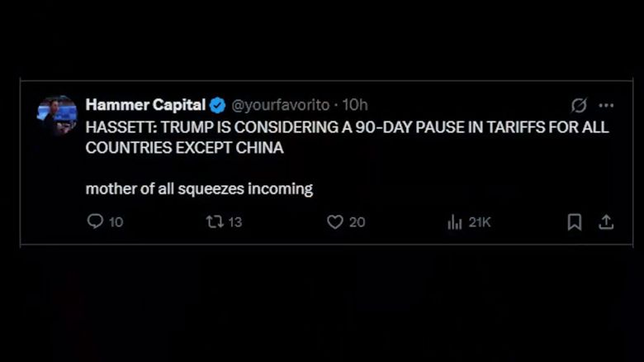
Task: Open view analytics bar chart icon
Action: pyautogui.click(x=454, y=221)
